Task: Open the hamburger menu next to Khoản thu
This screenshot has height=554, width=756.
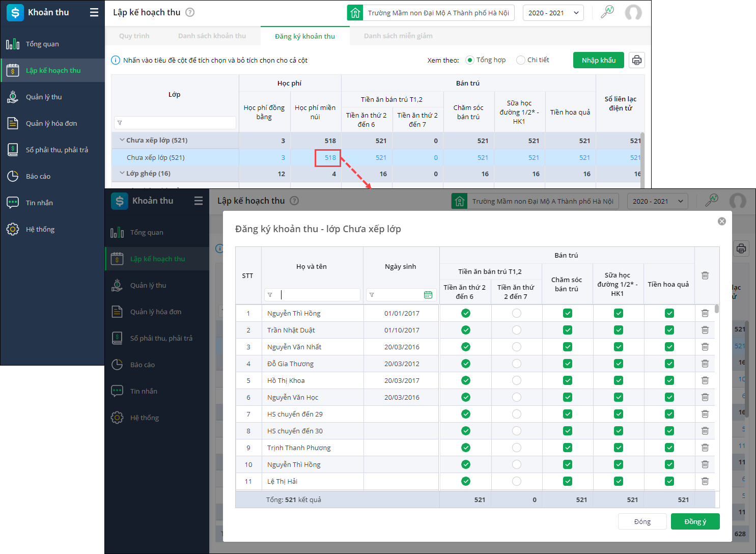Action: pos(94,12)
